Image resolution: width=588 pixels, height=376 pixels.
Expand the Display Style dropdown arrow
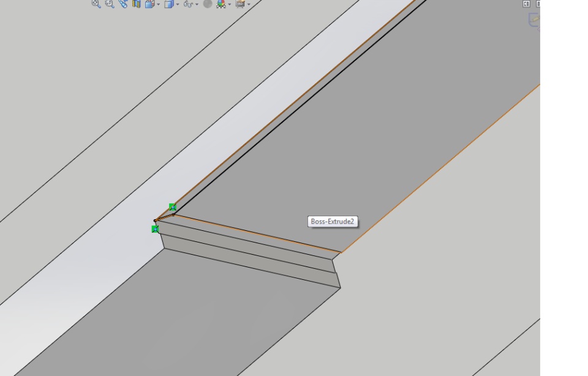point(178,4)
